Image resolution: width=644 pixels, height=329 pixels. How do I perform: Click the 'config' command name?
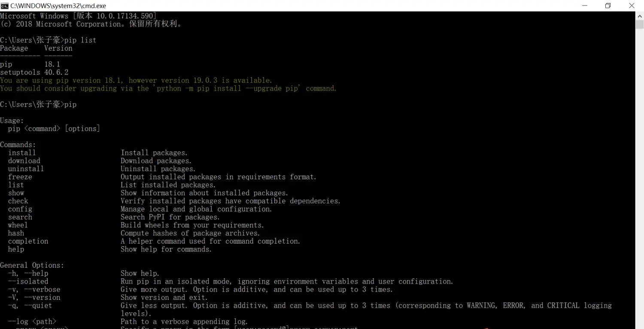point(20,209)
